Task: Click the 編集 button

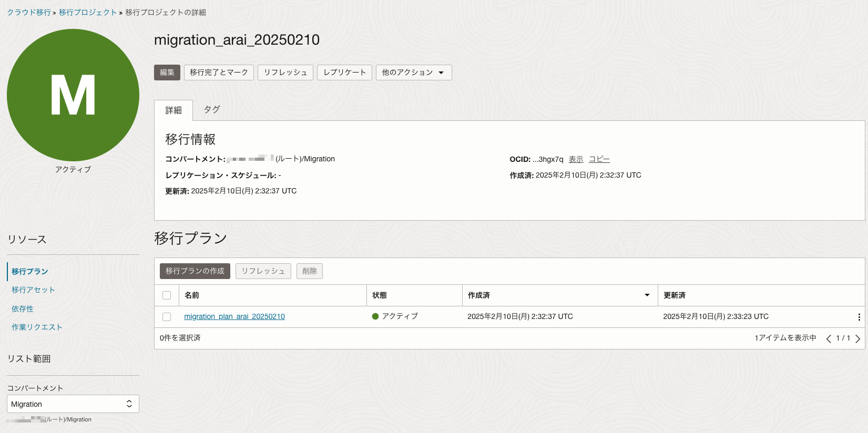Action: (167, 73)
